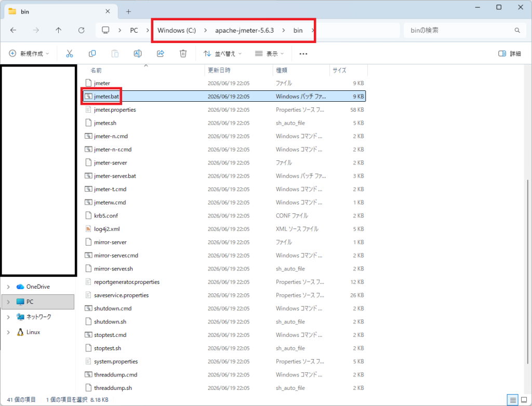Toggle the 詳細 details pane

(x=510, y=53)
